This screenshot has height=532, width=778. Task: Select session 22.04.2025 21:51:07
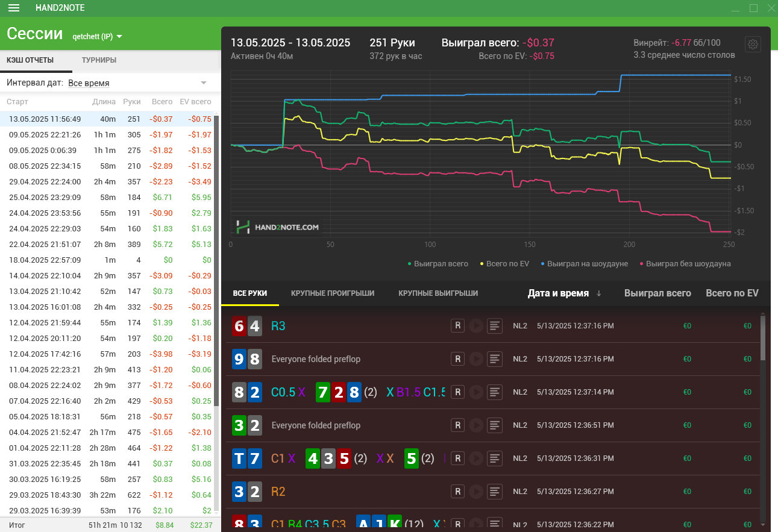coord(107,244)
